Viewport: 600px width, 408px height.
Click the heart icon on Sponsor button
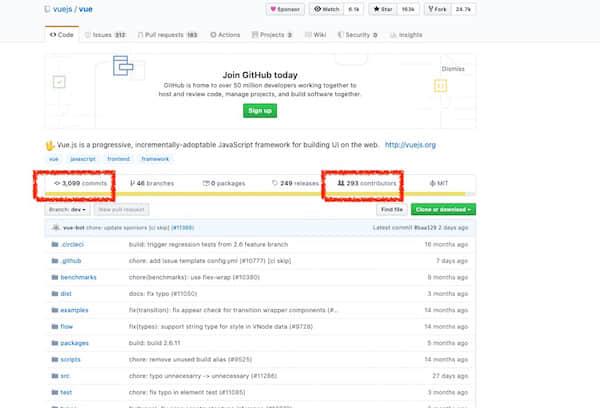[273, 9]
